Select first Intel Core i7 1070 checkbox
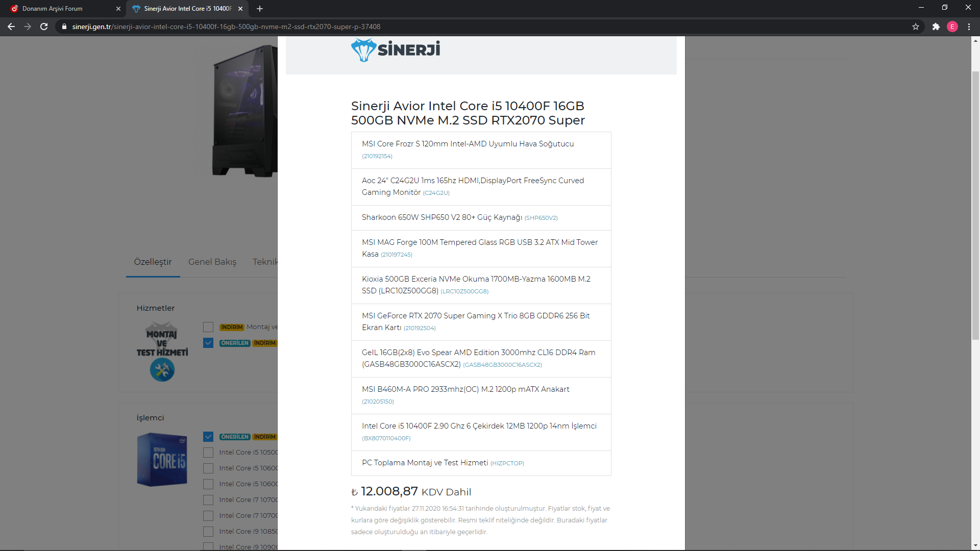This screenshot has width=980, height=551. pos(208,500)
